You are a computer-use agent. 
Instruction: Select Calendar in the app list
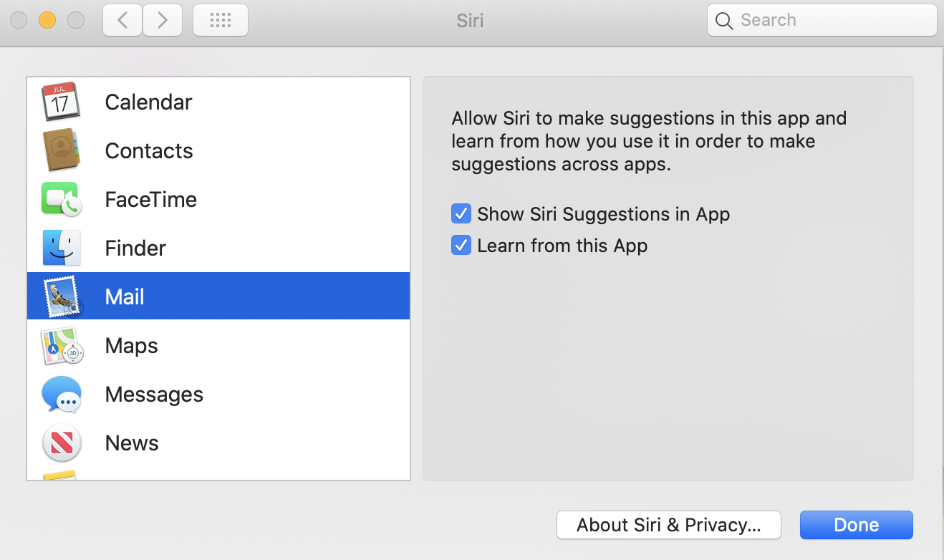pyautogui.click(x=148, y=102)
